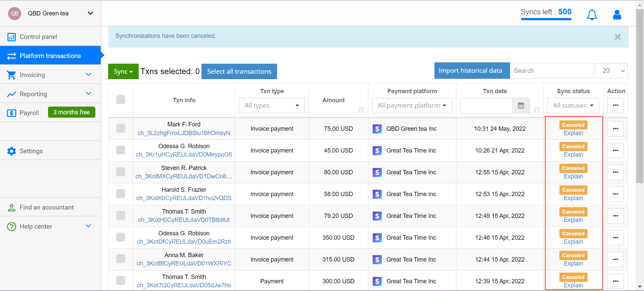The width and height of the screenshot is (644, 291).
Task: Click Import historical data button
Action: pos(472,71)
